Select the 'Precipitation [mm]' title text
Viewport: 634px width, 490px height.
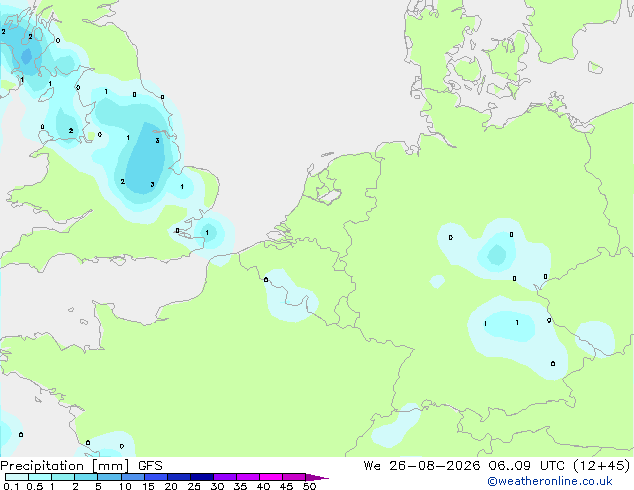[65, 466]
